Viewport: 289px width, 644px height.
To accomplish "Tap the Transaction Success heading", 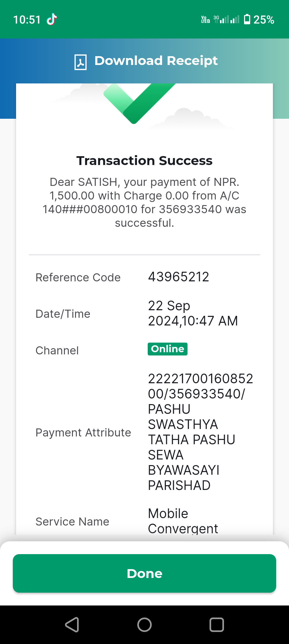I will [144, 160].
